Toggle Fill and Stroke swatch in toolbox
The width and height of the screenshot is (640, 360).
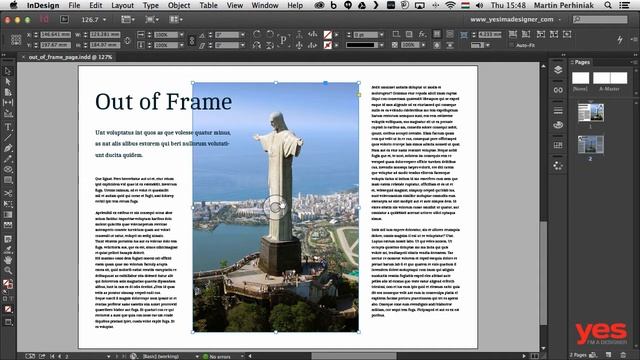[8, 283]
